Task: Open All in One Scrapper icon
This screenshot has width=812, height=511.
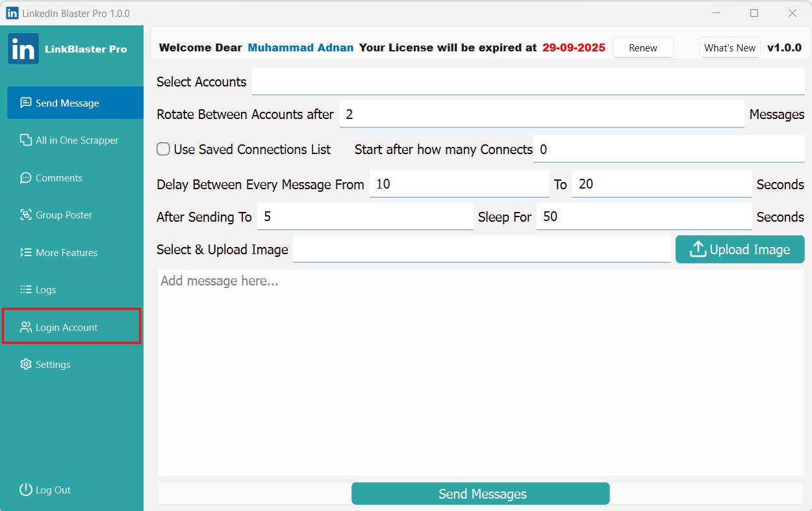Action: pyautogui.click(x=26, y=140)
